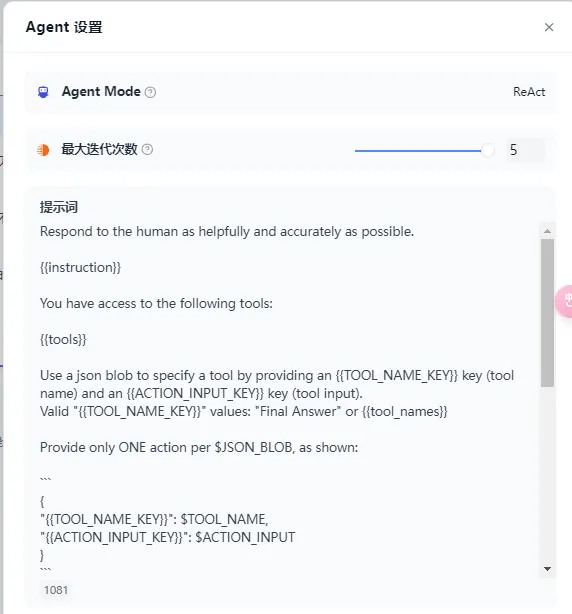The width and height of the screenshot is (572, 614).
Task: Click the prompt box scrollbar thumb
Action: click(x=547, y=312)
